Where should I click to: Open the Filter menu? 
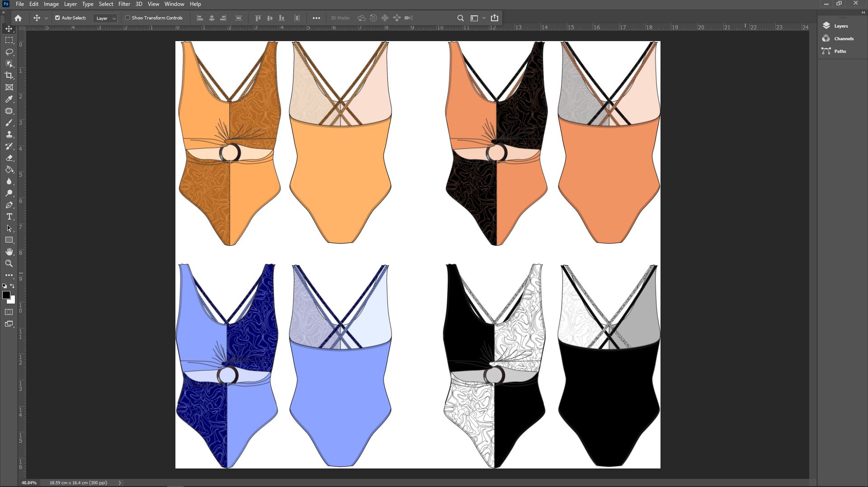coord(124,4)
